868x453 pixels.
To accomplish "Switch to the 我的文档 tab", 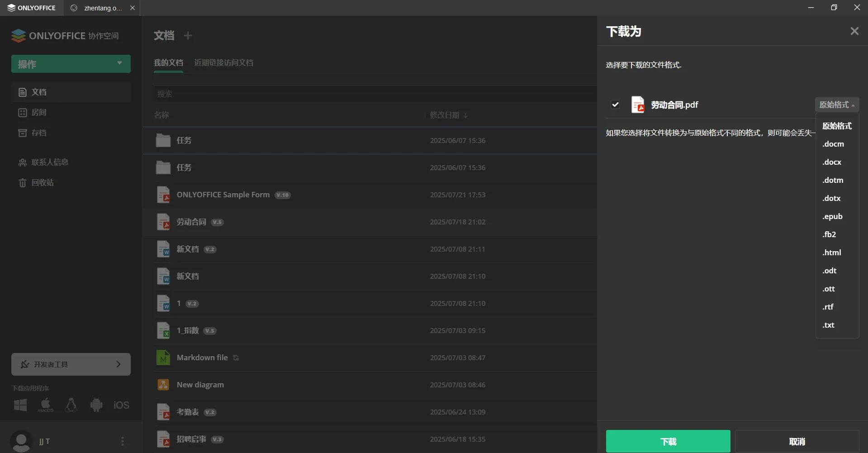I will [168, 62].
